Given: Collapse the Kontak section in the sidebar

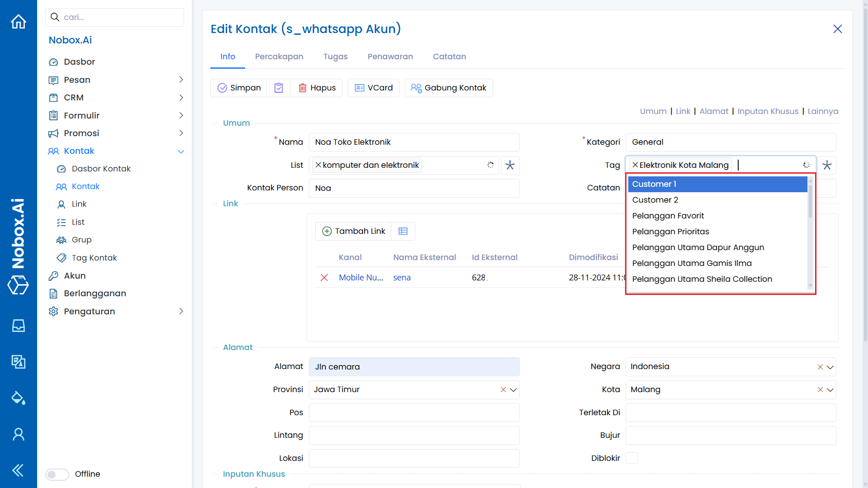Looking at the screenshot, I should [181, 151].
